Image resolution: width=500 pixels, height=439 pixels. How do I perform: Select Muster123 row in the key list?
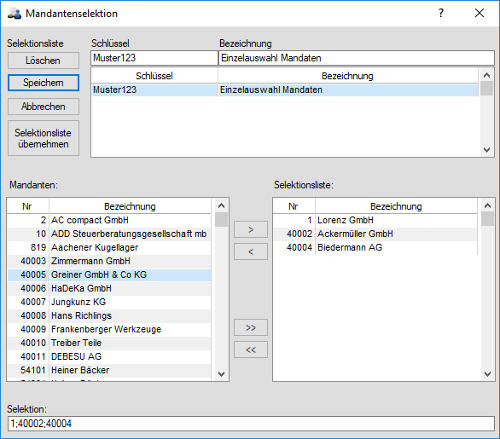click(285, 90)
